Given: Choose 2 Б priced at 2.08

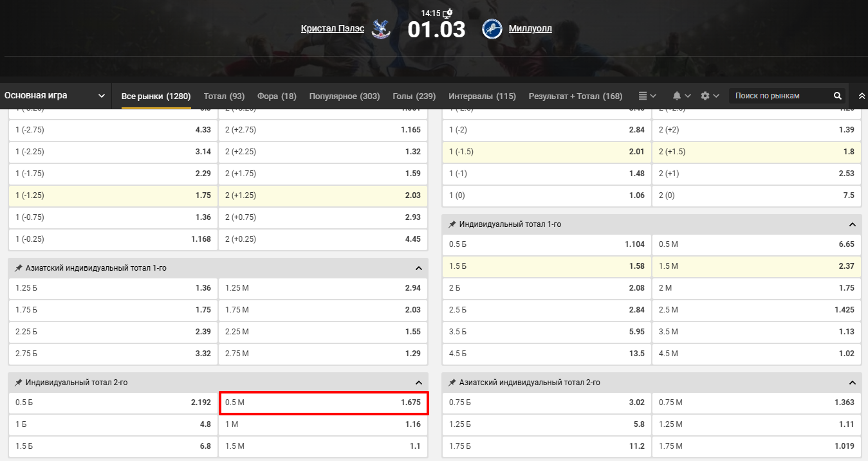Looking at the screenshot, I should click(x=547, y=288).
